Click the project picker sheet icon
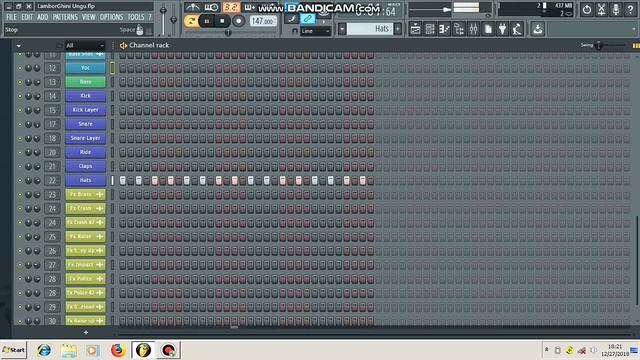640x360 pixels. click(488, 29)
